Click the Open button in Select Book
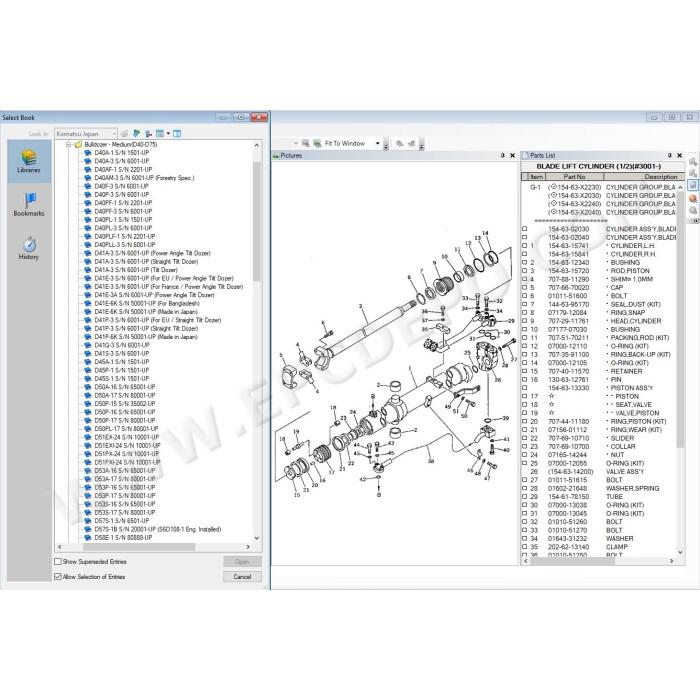Viewport: 700px width, 700px height. (242, 562)
